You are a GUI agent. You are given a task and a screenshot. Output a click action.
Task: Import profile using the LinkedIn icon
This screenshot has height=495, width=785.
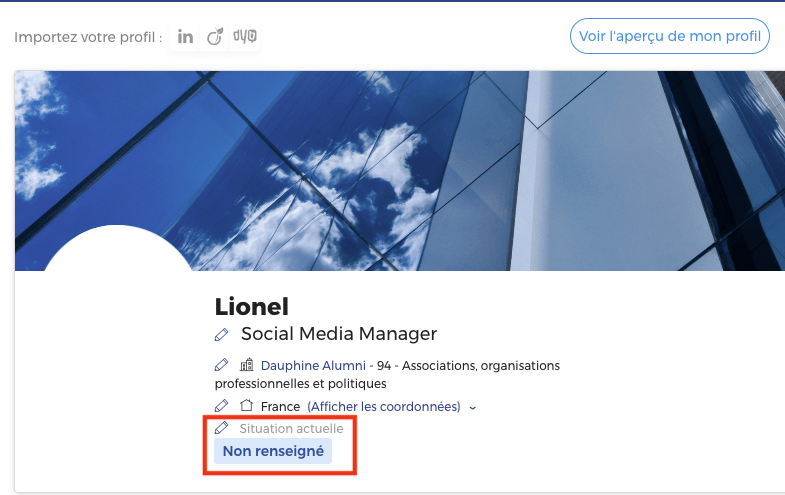click(x=185, y=37)
